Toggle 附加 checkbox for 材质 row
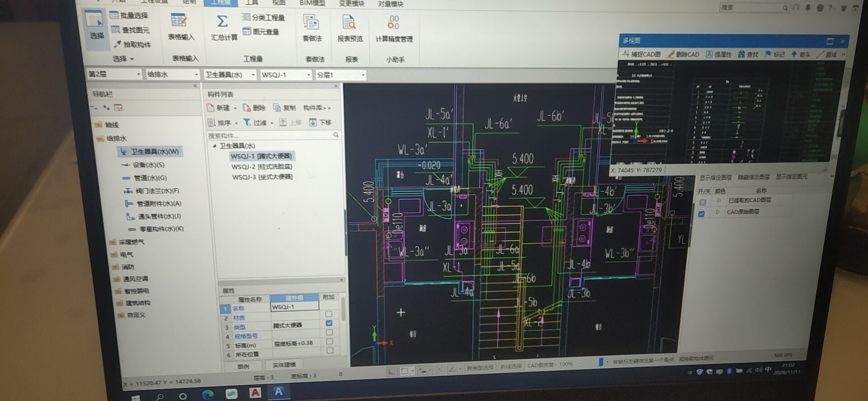The image size is (868, 401). (329, 314)
